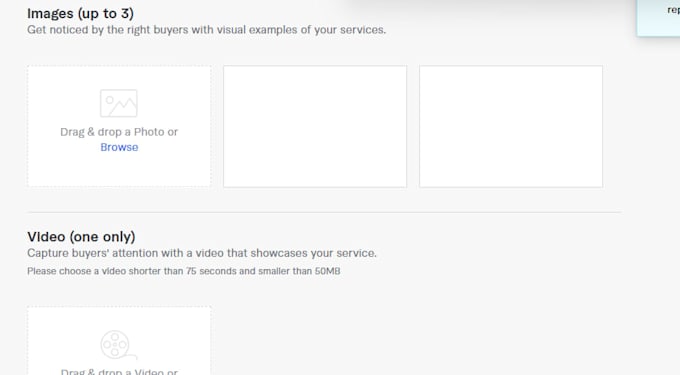The image size is (680, 375).
Task: Click the 'Video (one only)' heading
Action: click(81, 237)
